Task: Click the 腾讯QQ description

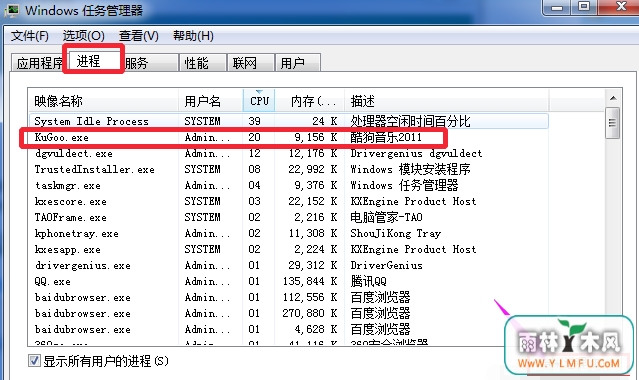Action: click(x=368, y=281)
